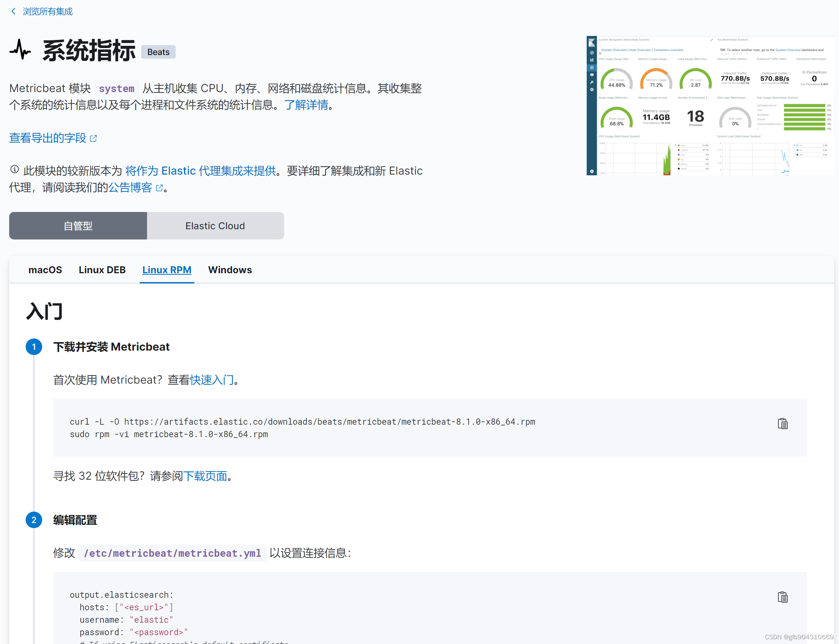Follow the 下载页面 download page link

205,476
